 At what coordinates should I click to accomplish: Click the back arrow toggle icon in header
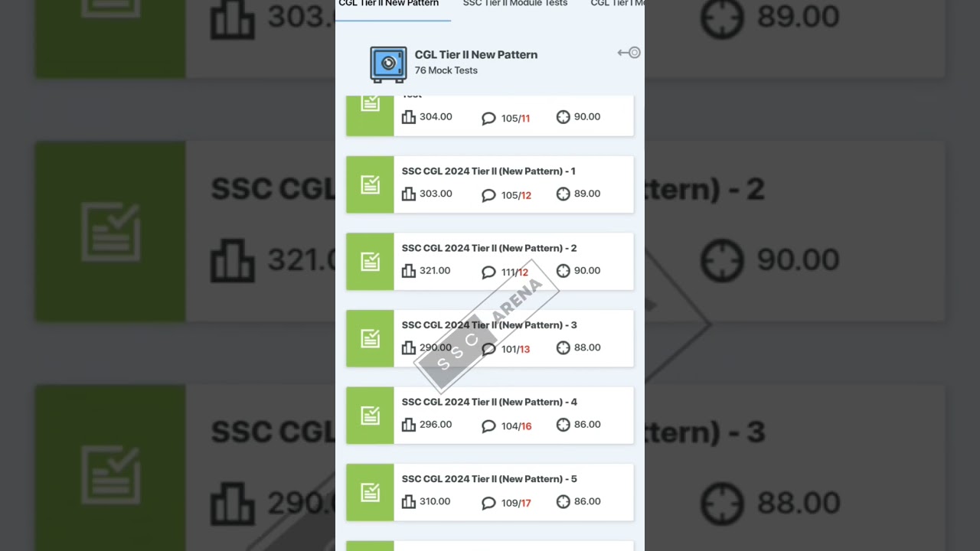click(629, 53)
